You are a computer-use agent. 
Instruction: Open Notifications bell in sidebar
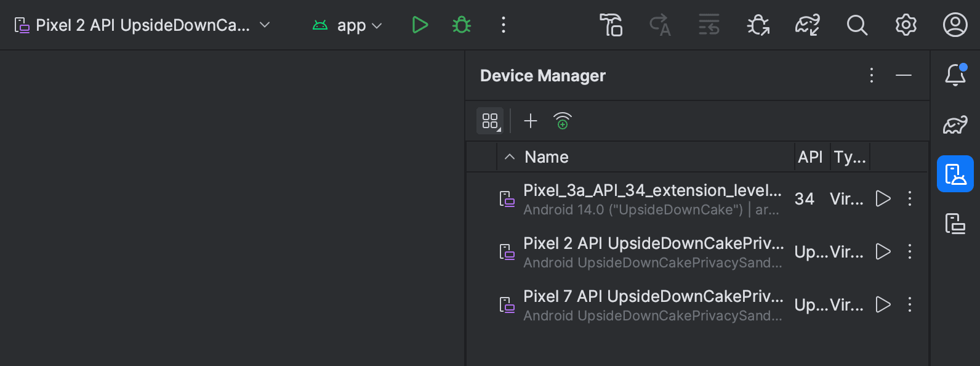[x=955, y=75]
